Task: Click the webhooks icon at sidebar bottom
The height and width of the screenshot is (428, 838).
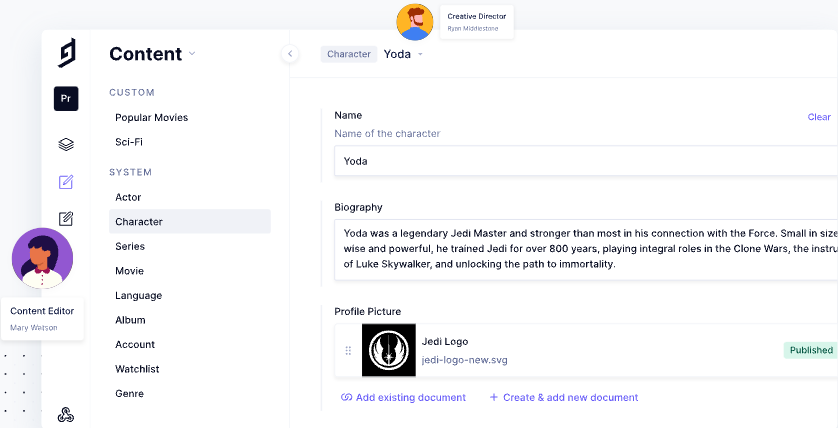Action: (66, 415)
